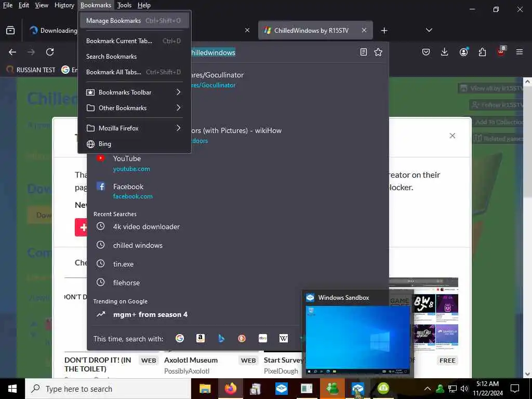Viewport: 532px width, 399px height.
Task: Select the YouTube suggestion youtube.com
Action: point(237,163)
